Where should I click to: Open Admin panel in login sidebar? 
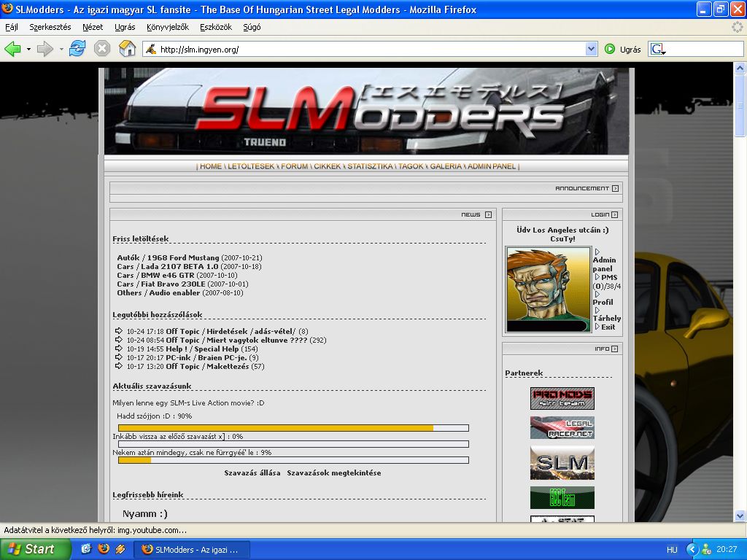coord(604,264)
